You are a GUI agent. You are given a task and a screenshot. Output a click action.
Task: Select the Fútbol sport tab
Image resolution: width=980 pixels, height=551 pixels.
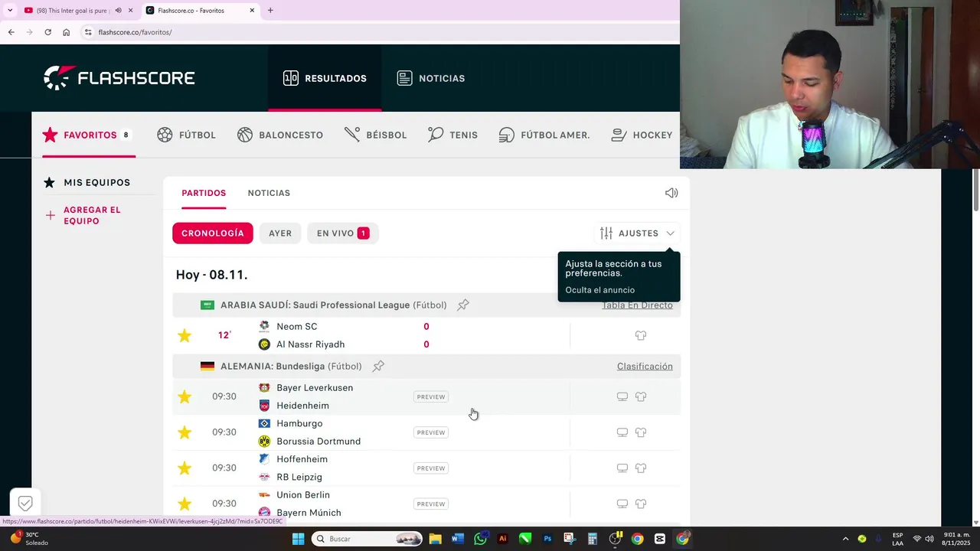coord(186,135)
